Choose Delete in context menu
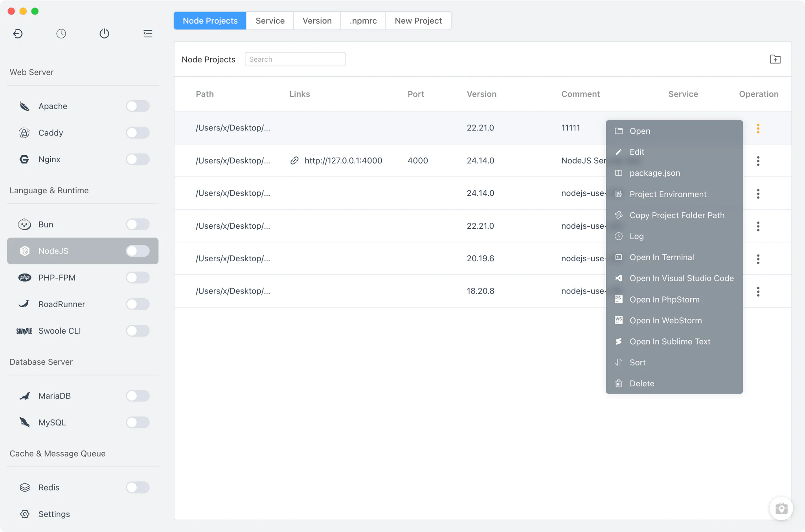This screenshot has height=532, width=805. click(x=674, y=383)
